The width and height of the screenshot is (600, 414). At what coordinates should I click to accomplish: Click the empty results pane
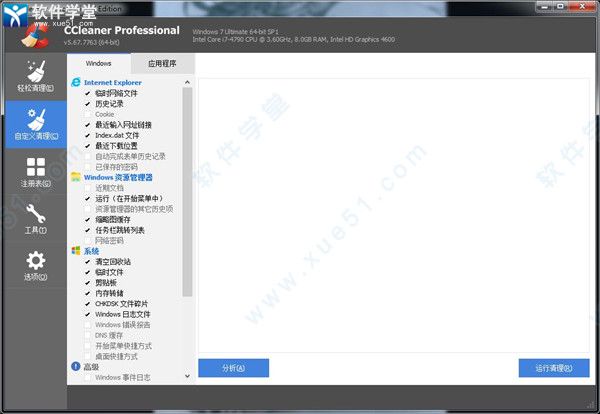click(394, 215)
